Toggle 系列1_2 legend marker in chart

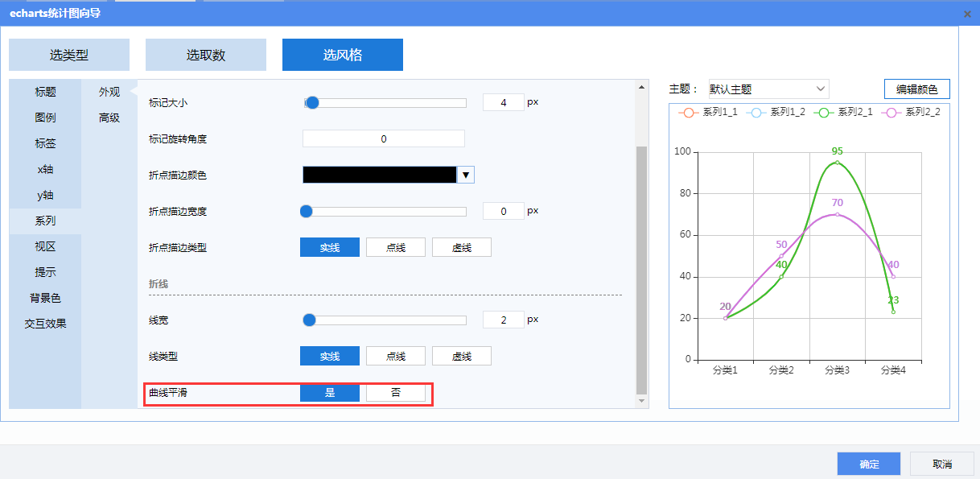754,113
